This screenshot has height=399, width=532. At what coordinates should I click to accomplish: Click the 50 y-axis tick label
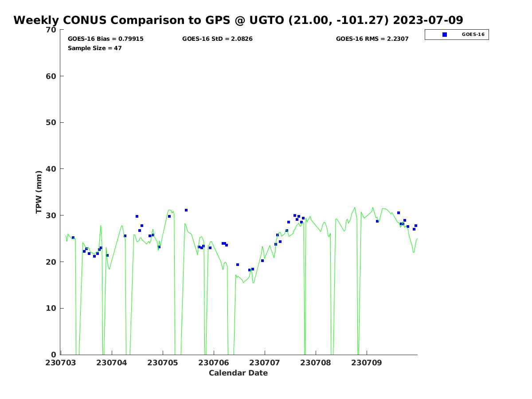[x=51, y=122]
